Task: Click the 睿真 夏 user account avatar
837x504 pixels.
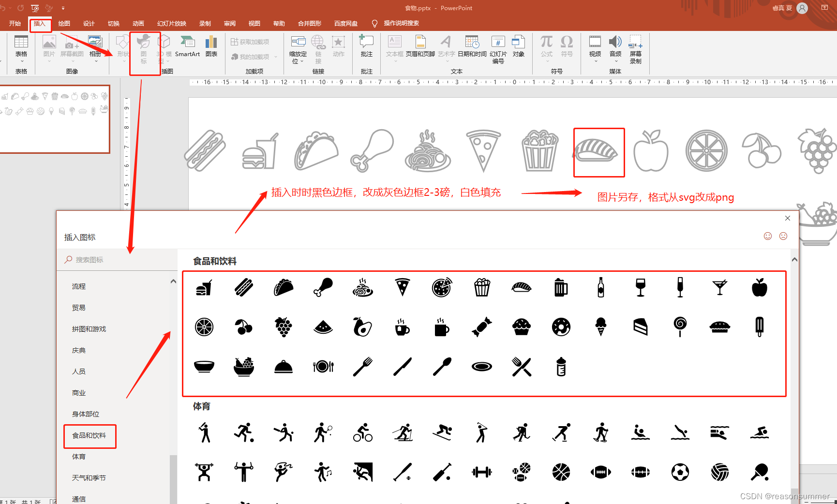Action: pyautogui.click(x=802, y=8)
